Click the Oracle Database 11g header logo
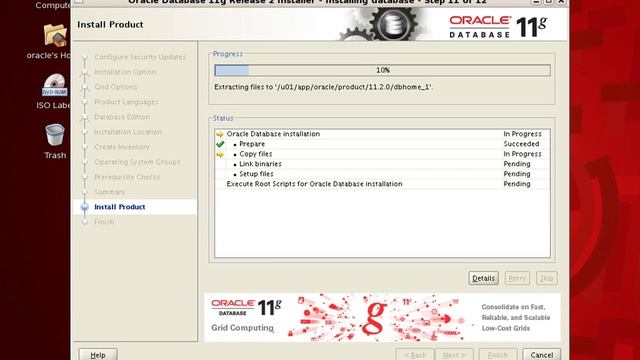Viewport: 640px width, 360px height. 498,27
